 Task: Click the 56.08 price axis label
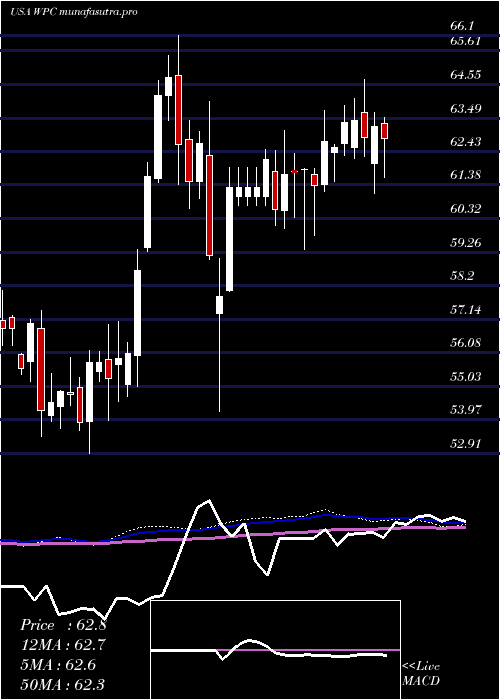[x=465, y=343]
